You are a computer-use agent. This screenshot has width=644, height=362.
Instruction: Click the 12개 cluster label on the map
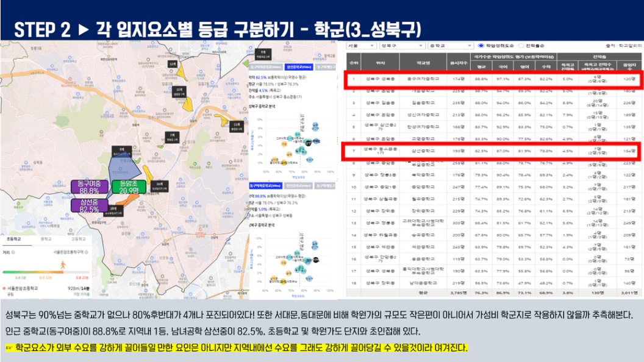[173, 64]
